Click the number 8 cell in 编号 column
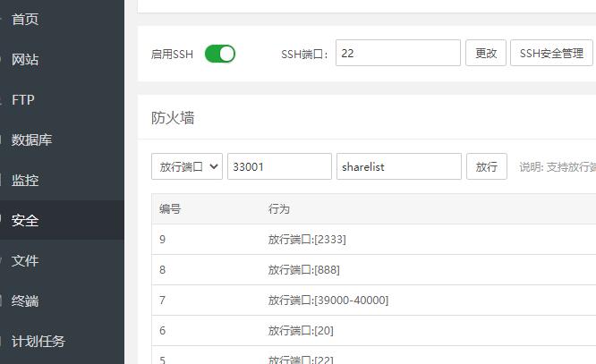596x364 pixels. pos(162,270)
